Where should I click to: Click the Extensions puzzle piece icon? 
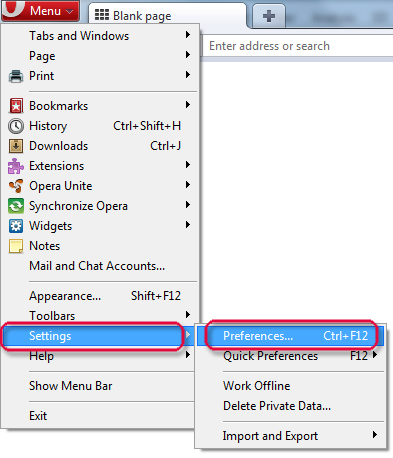tap(16, 166)
